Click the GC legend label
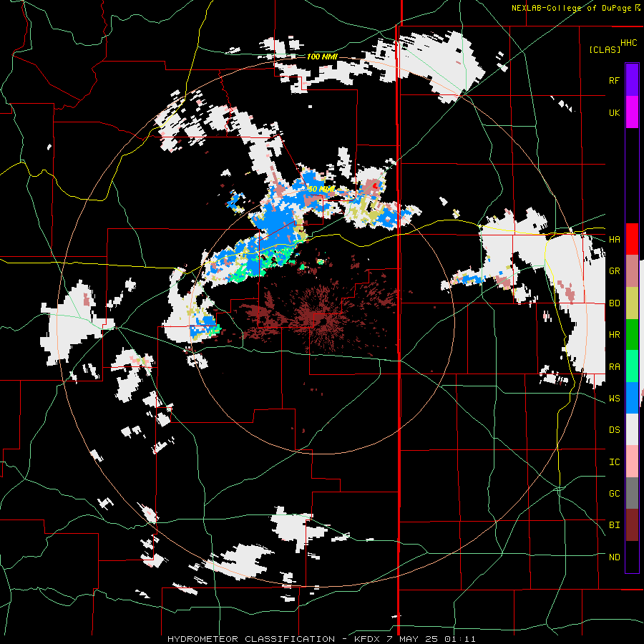Viewport: 644px width, 644px height. coord(614,494)
